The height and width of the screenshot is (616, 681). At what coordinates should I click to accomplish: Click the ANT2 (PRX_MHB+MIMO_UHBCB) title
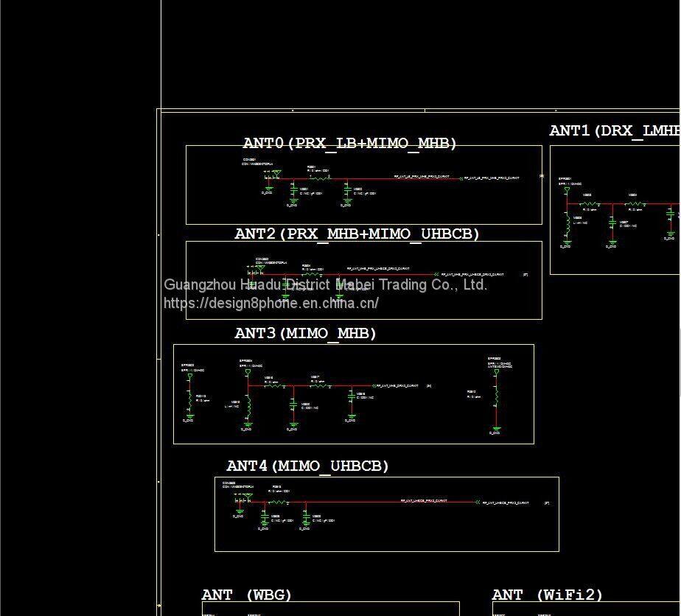[x=357, y=234]
